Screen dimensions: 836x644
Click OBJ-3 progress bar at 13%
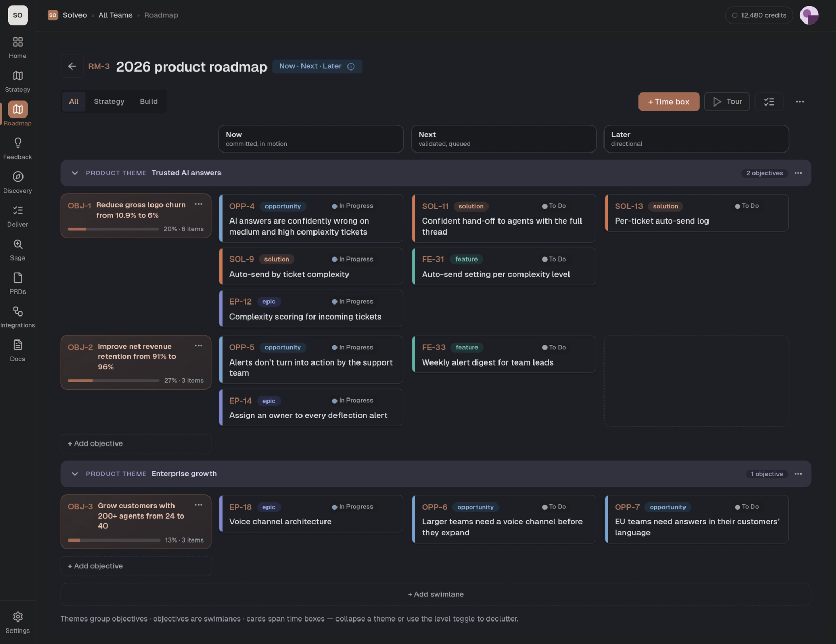114,541
